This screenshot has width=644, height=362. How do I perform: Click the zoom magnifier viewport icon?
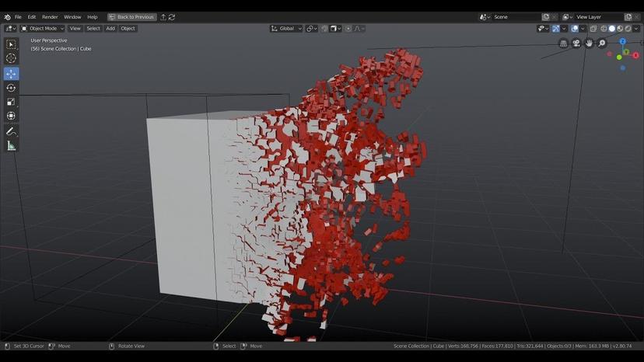coord(602,44)
